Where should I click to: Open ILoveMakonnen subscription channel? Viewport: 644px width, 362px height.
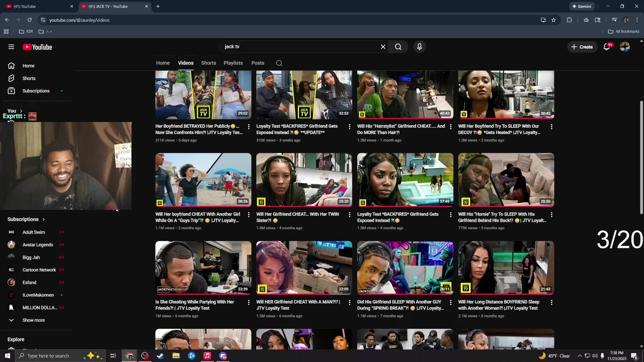pos(38,295)
